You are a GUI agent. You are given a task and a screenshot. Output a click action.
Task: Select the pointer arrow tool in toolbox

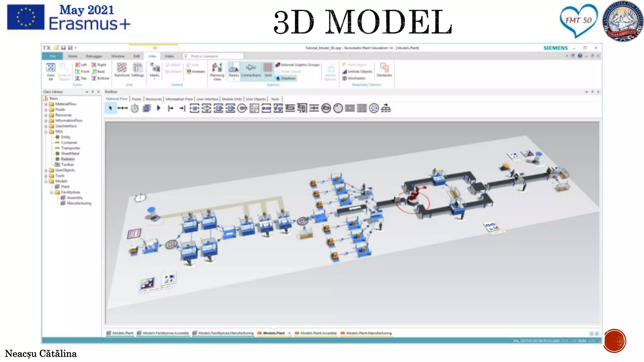(110, 108)
